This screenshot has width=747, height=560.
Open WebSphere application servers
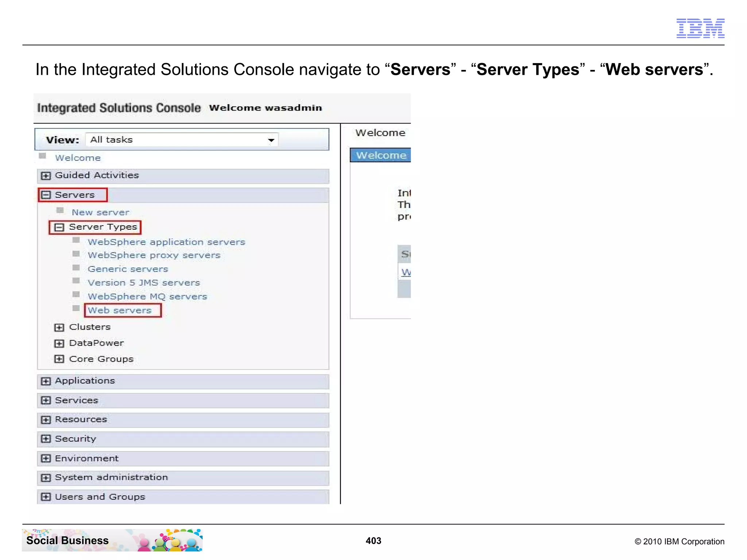tap(166, 242)
